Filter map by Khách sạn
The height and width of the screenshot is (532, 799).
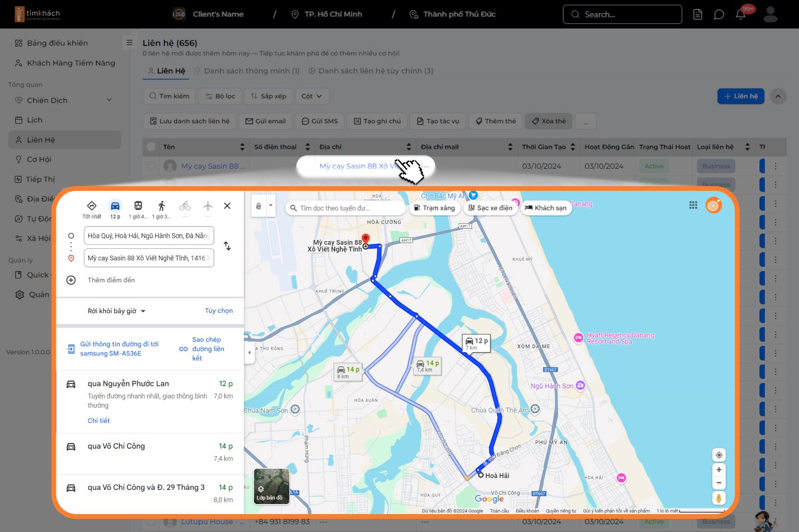pyautogui.click(x=546, y=208)
